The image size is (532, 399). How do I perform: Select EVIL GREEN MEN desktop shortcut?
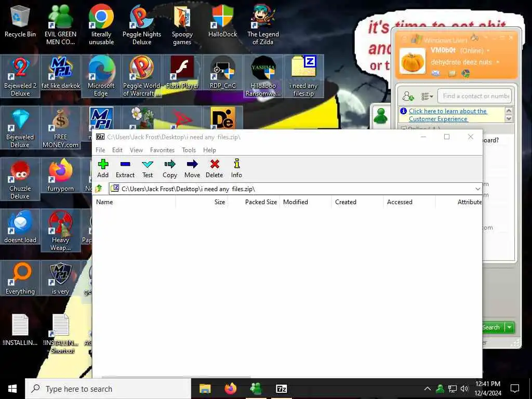60,25
